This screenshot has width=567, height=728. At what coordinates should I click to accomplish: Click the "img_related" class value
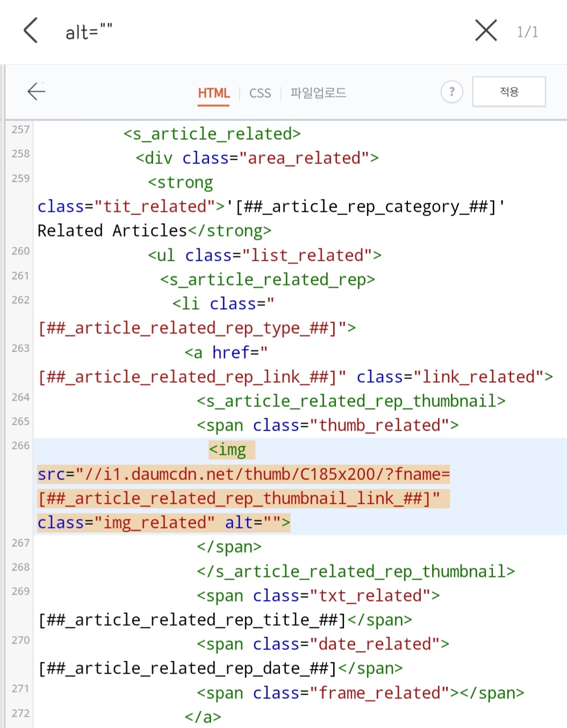[x=155, y=523]
